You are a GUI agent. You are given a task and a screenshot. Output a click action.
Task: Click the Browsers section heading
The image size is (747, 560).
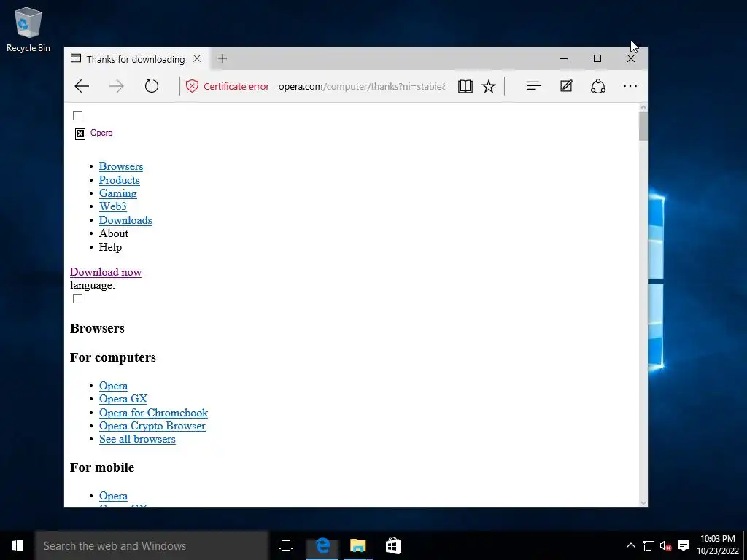pyautogui.click(x=97, y=328)
